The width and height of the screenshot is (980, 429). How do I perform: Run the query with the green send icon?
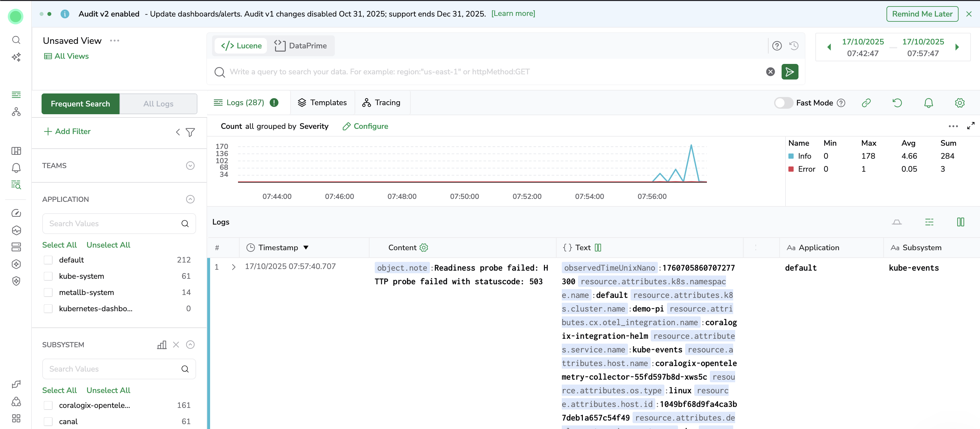(x=789, y=72)
